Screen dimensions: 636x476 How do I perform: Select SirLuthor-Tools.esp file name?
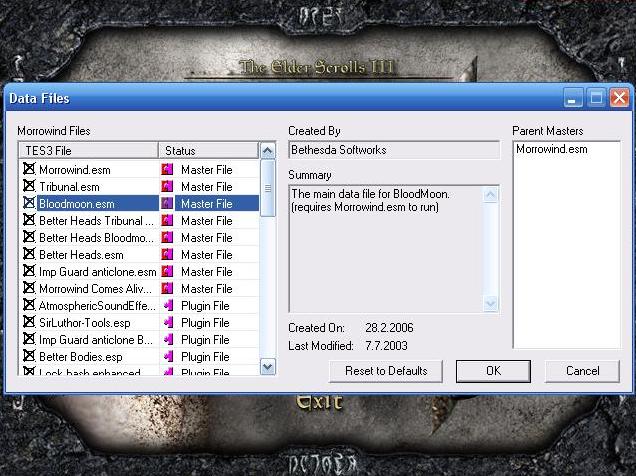(x=85, y=323)
